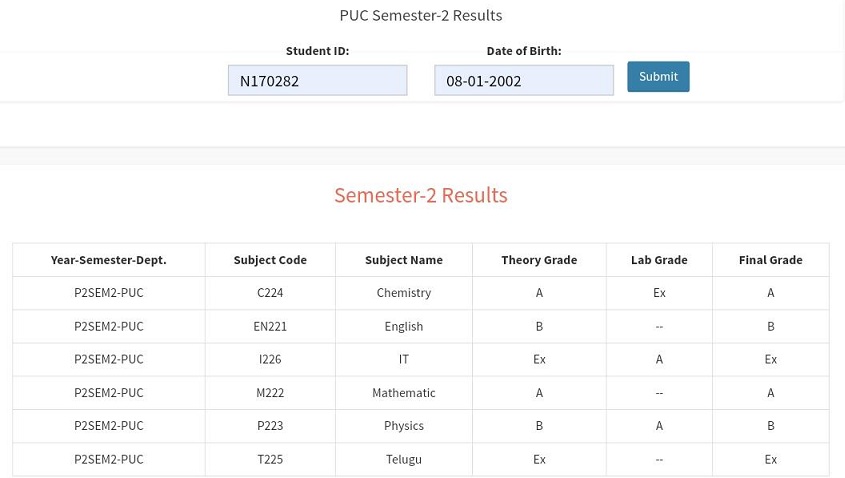The image size is (845, 478).
Task: Focus the Student ID input field
Action: (x=317, y=80)
